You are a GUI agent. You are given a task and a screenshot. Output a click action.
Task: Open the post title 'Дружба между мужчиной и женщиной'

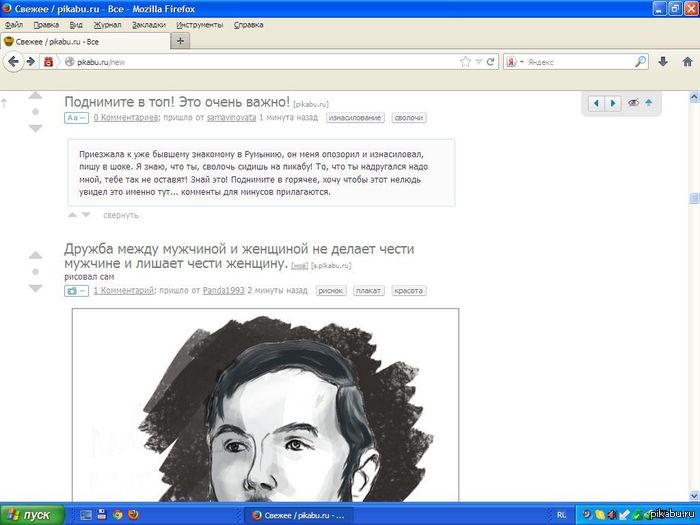(239, 256)
